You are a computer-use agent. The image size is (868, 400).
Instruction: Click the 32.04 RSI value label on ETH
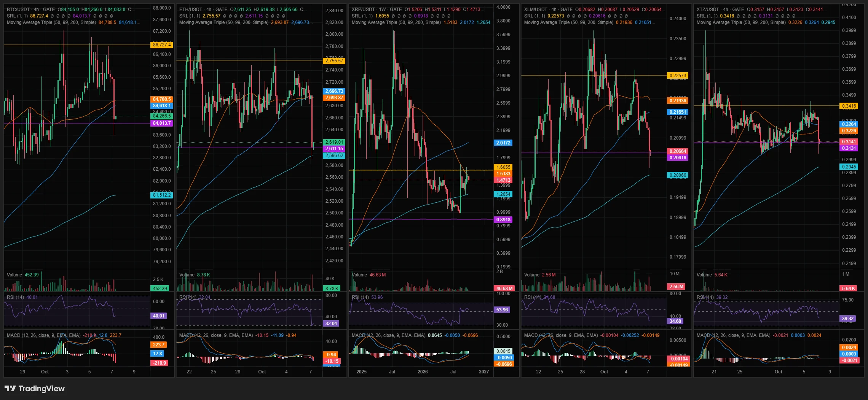pyautogui.click(x=331, y=324)
